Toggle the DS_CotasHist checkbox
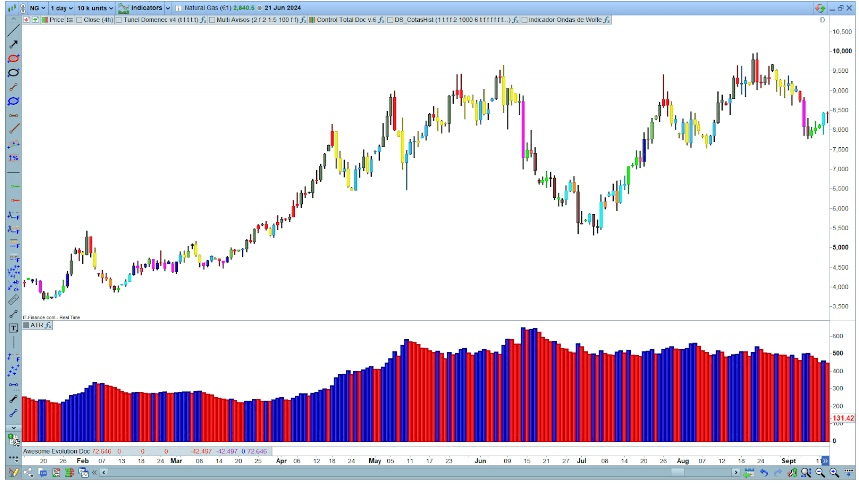Viewport: 859px width, 484px height. point(390,20)
